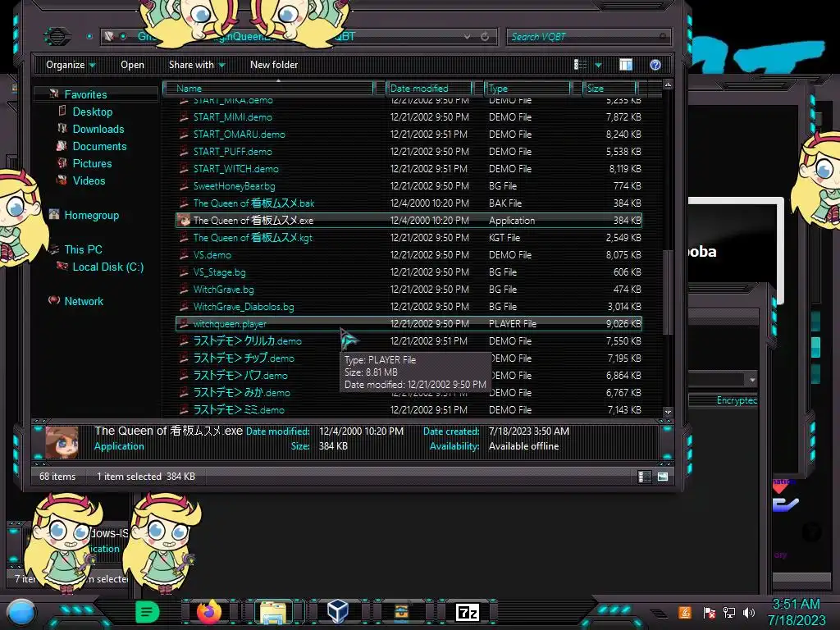Select Favorites in the navigation pane
The height and width of the screenshot is (630, 840).
[85, 94]
